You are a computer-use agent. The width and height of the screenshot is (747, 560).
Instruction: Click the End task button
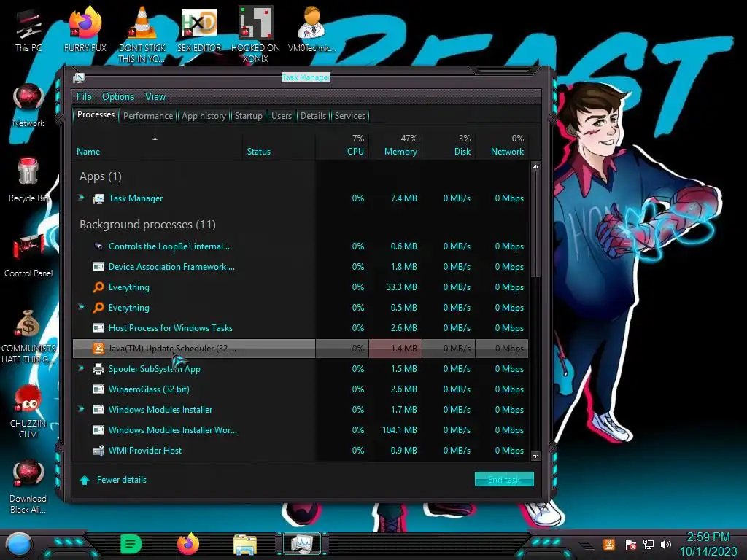[504, 480]
